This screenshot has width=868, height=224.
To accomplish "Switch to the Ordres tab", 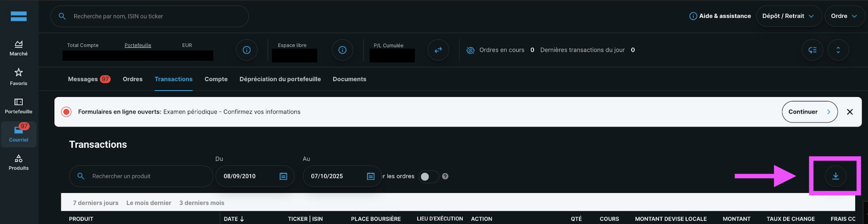I will pos(132,79).
